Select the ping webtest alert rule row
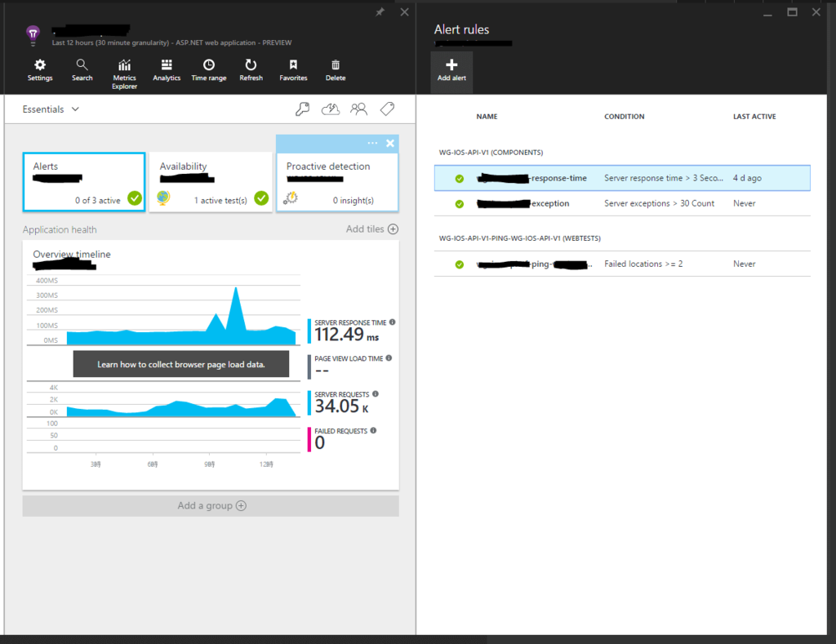 pos(622,264)
